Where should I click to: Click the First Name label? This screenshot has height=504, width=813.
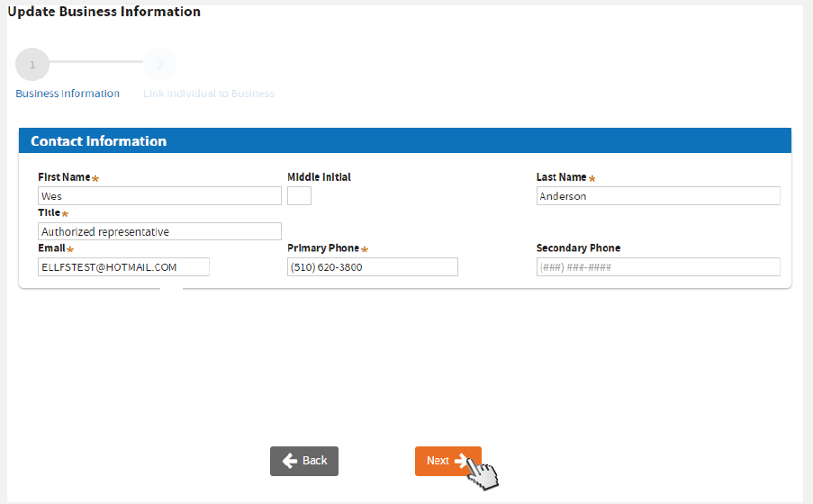64,177
